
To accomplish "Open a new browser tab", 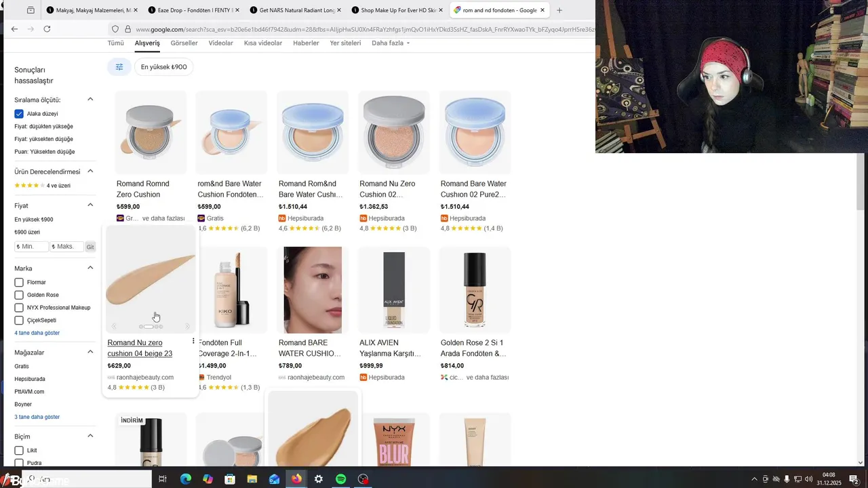I will click(x=559, y=10).
